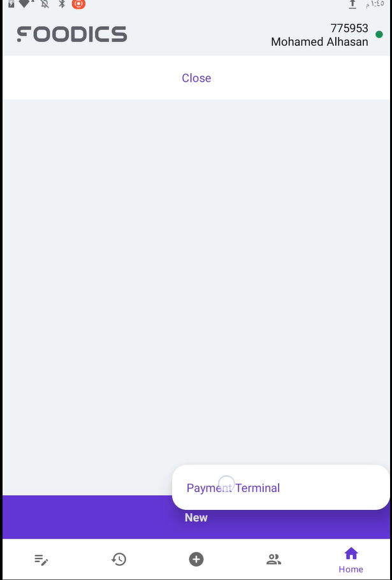Screen dimensions: 392x580
Task: Tap the Bluetooth icon in status bar
Action: 62,4
